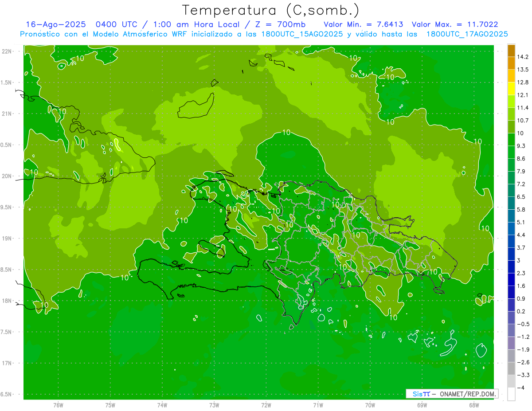
Task: Click the 8.6 colorbar label
Action: pos(521,159)
